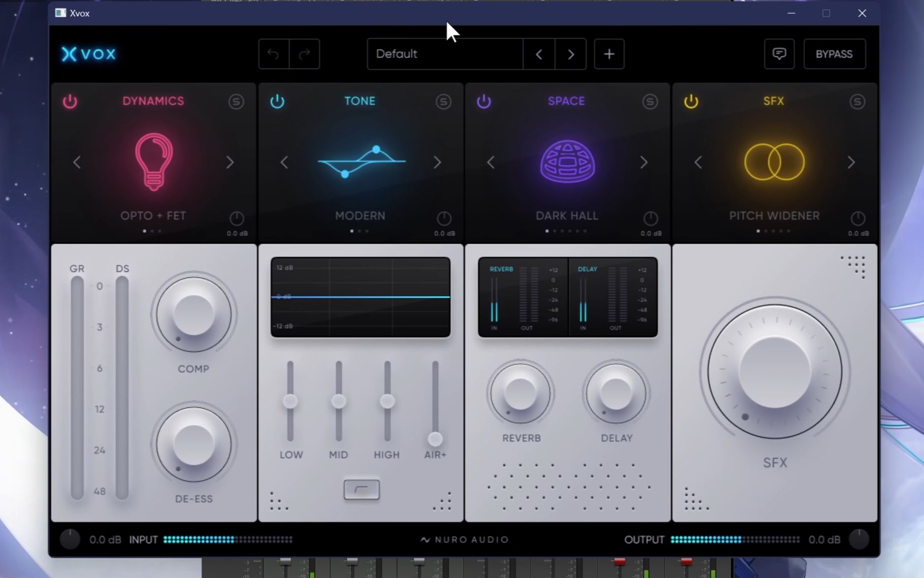Switch to previous Space mode
Image resolution: width=924 pixels, height=578 pixels.
coord(491,163)
